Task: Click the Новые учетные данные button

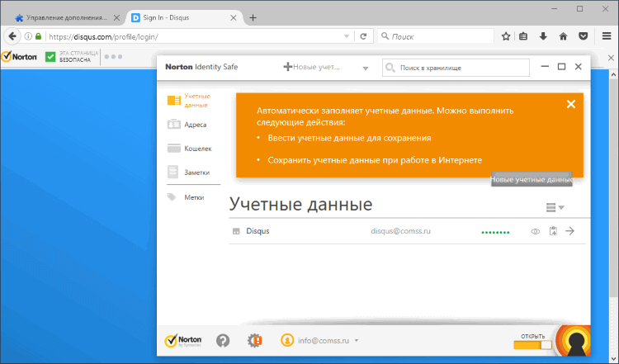Action: [532, 179]
